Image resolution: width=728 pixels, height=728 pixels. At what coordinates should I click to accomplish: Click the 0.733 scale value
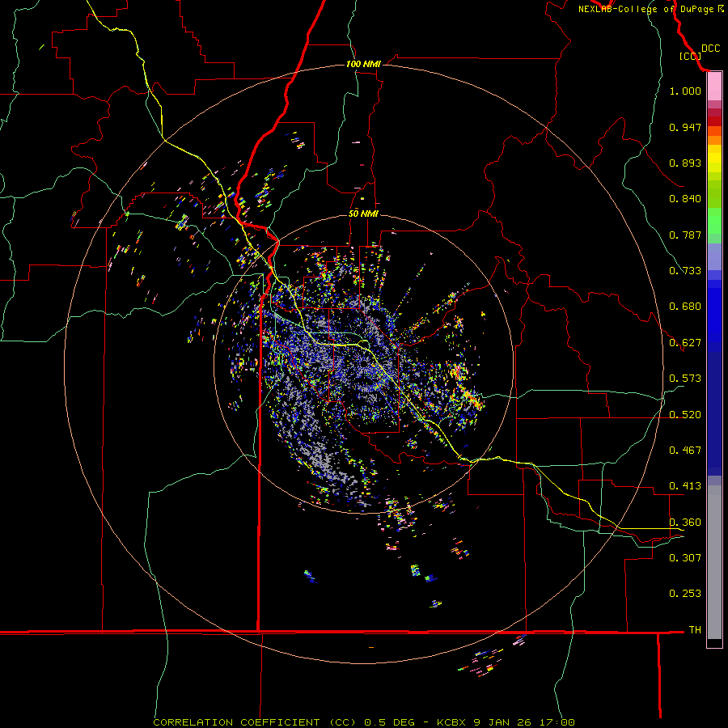tap(685, 271)
